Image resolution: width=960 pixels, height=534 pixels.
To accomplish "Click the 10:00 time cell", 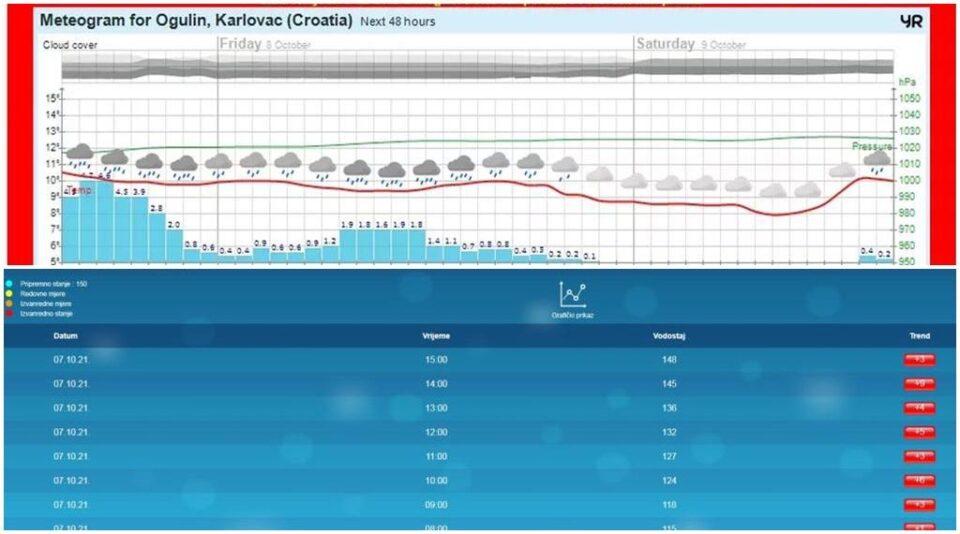I will pos(436,481).
